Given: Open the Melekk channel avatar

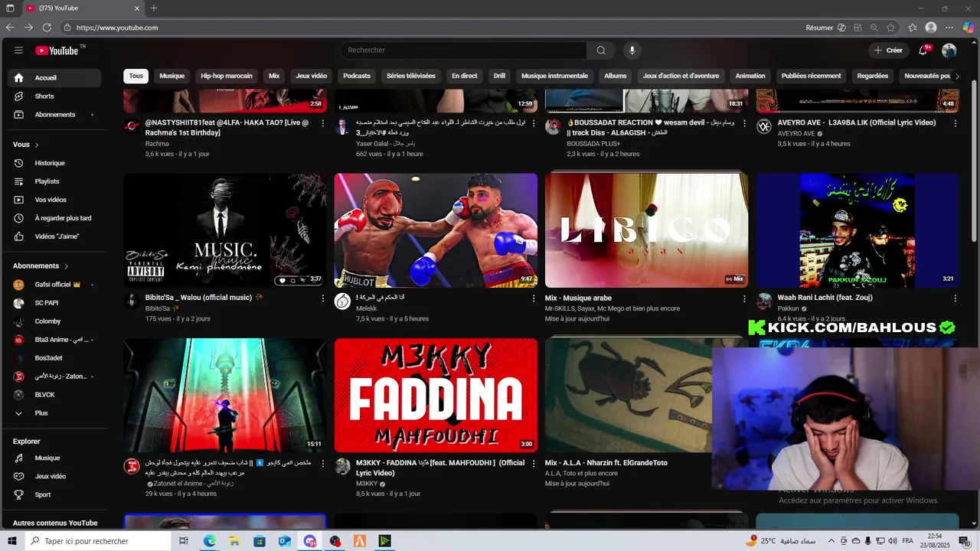Looking at the screenshot, I should click(x=342, y=302).
